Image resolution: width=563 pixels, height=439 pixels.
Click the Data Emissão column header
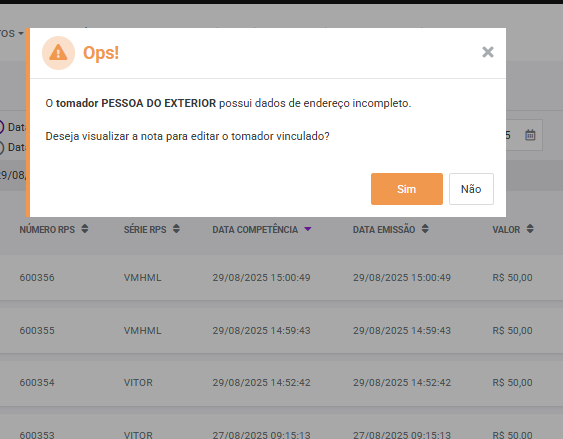pyautogui.click(x=384, y=229)
